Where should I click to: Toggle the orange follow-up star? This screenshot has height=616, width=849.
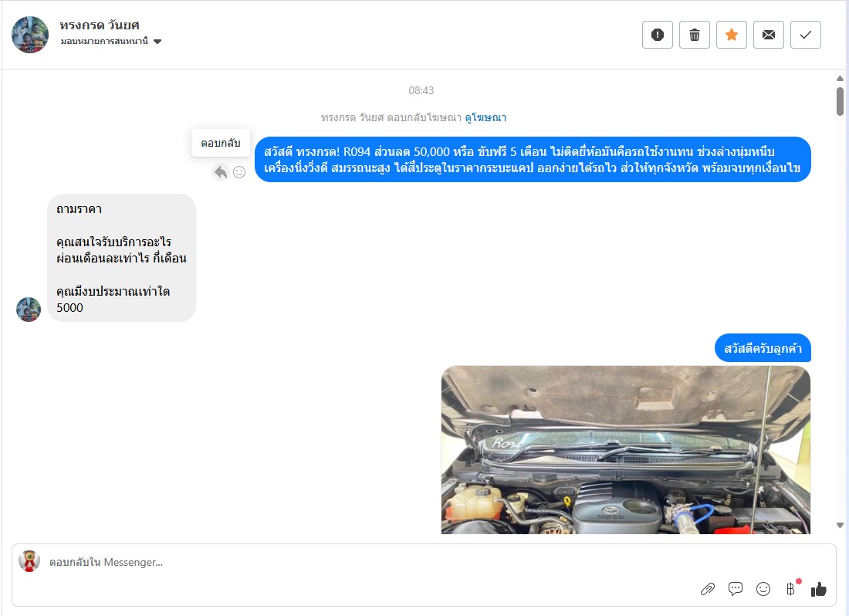click(732, 35)
